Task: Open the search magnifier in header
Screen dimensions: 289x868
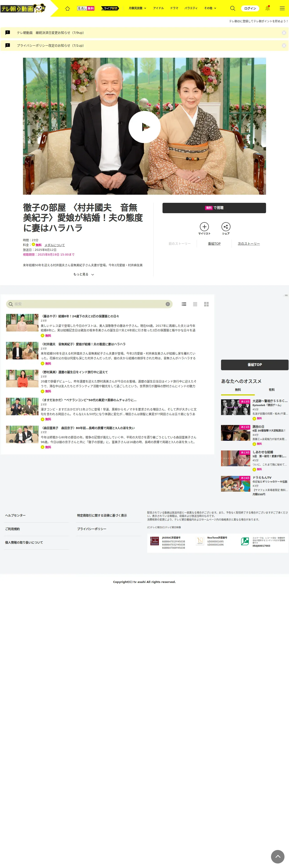Action: 233,8
